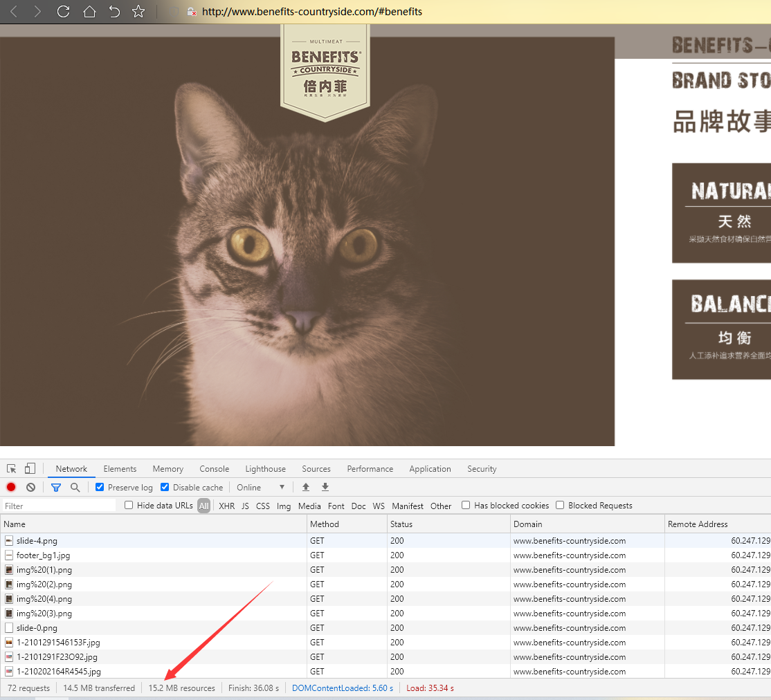
Task: Uncheck the Preserve log checkbox
Action: click(x=100, y=487)
